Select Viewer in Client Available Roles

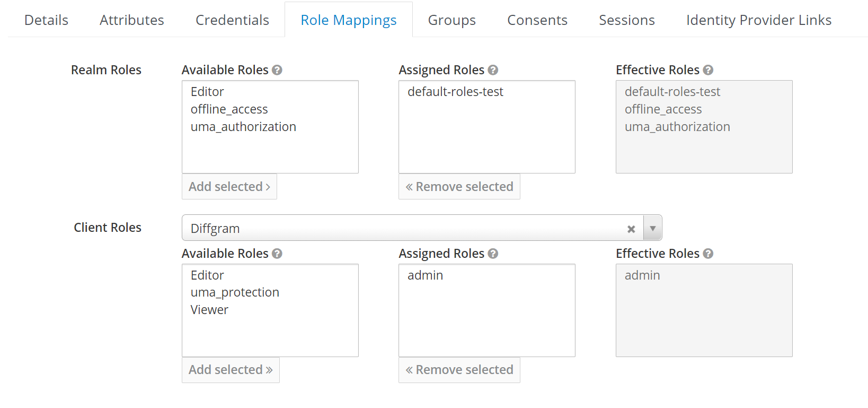point(209,310)
